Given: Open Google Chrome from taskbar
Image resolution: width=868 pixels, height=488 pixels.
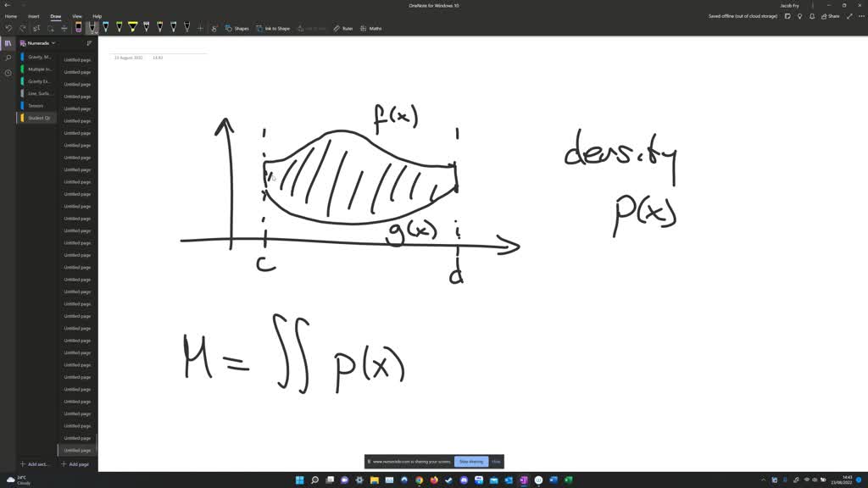Looking at the screenshot, I should pos(419,480).
